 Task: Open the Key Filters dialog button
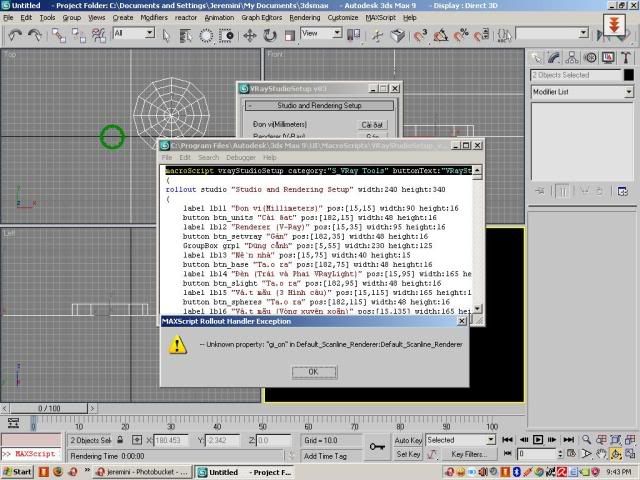469,454
